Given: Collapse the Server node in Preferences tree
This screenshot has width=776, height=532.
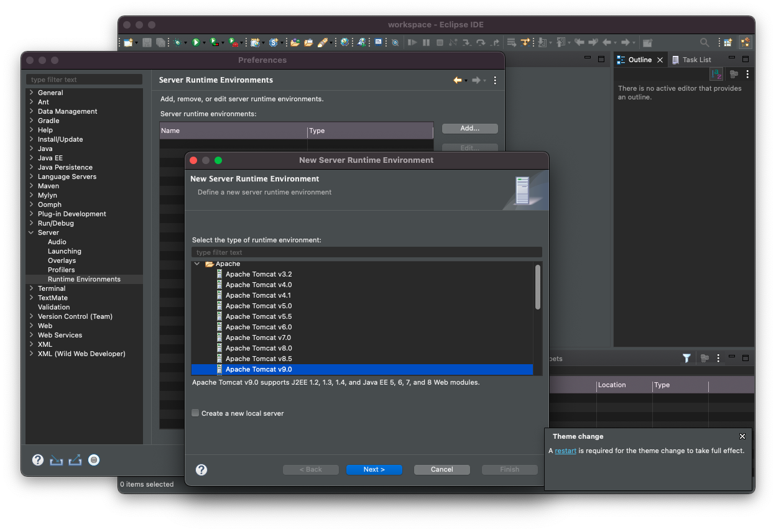Looking at the screenshot, I should [x=32, y=232].
